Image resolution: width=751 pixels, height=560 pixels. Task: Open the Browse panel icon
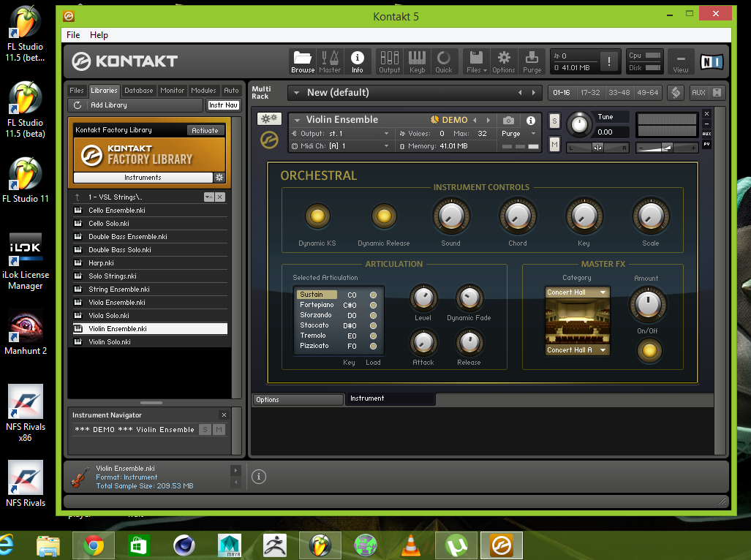(x=303, y=61)
